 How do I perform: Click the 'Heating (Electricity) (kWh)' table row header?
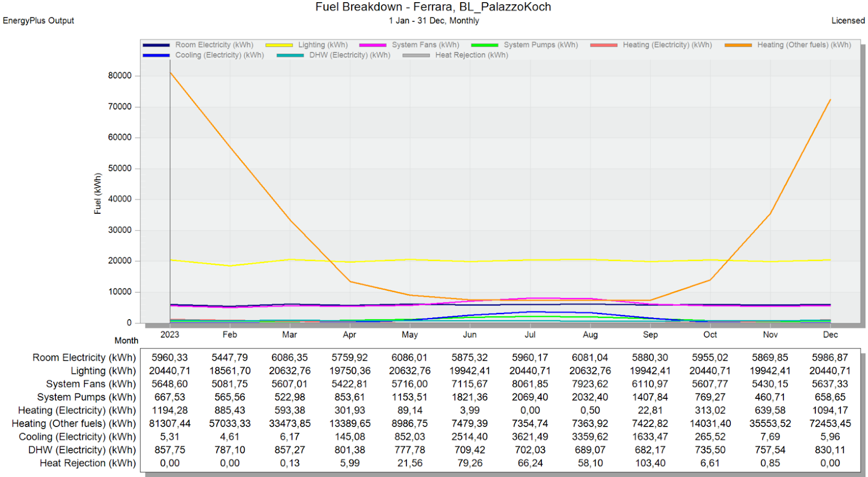pyautogui.click(x=77, y=410)
